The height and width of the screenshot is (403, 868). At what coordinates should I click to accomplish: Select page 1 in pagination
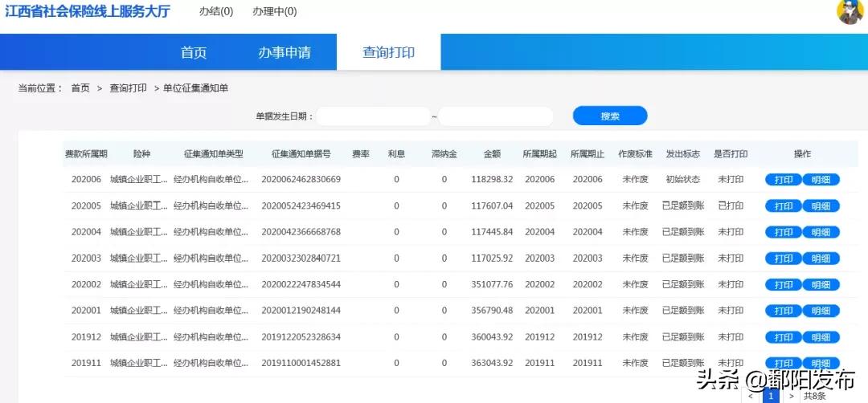(x=771, y=396)
